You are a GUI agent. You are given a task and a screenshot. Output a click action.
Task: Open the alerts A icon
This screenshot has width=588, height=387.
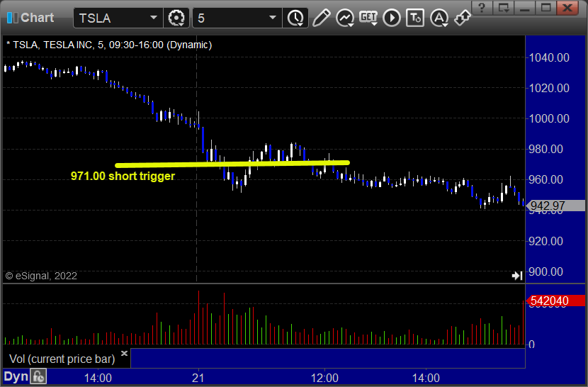439,18
